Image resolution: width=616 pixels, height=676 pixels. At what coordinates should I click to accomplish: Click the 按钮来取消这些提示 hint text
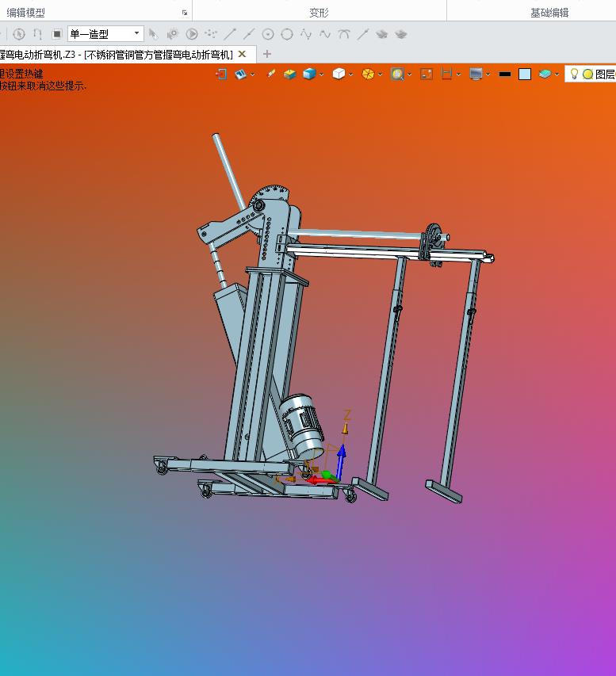tap(43, 86)
